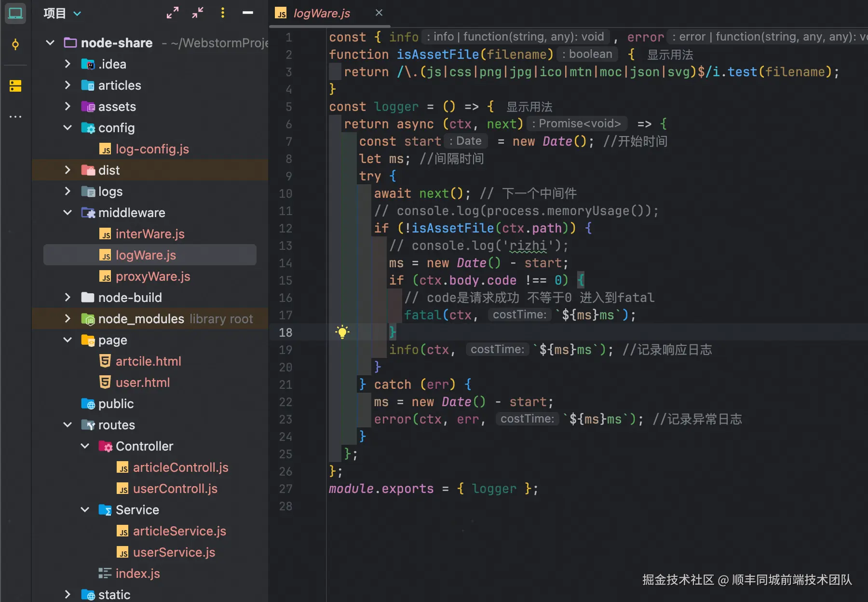This screenshot has height=602, width=868.
Task: Click the config folder icon
Action: [88, 128]
